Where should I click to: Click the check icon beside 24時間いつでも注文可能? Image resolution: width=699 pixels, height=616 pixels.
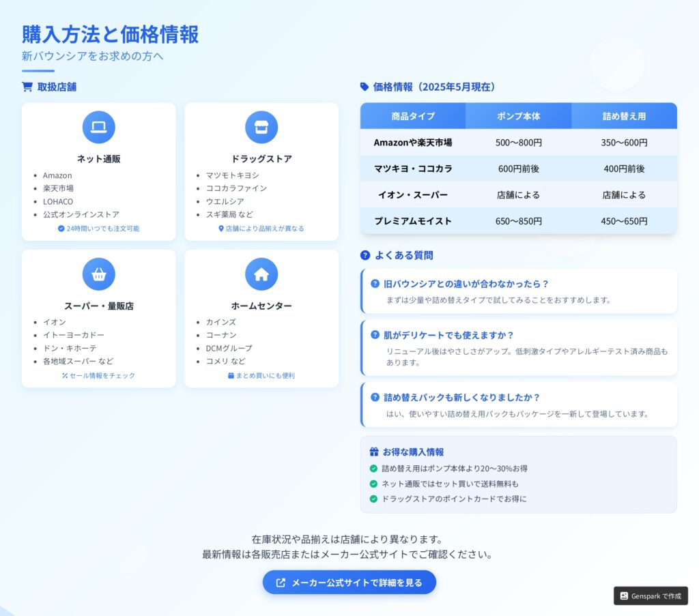point(61,229)
